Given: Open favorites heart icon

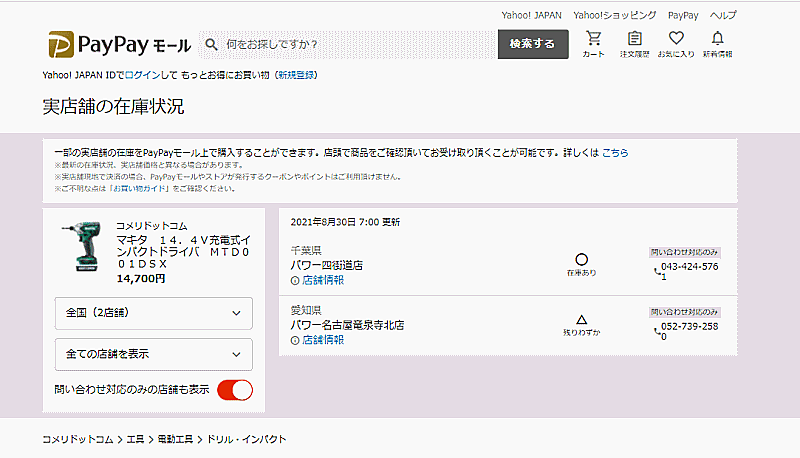Looking at the screenshot, I should [x=676, y=44].
